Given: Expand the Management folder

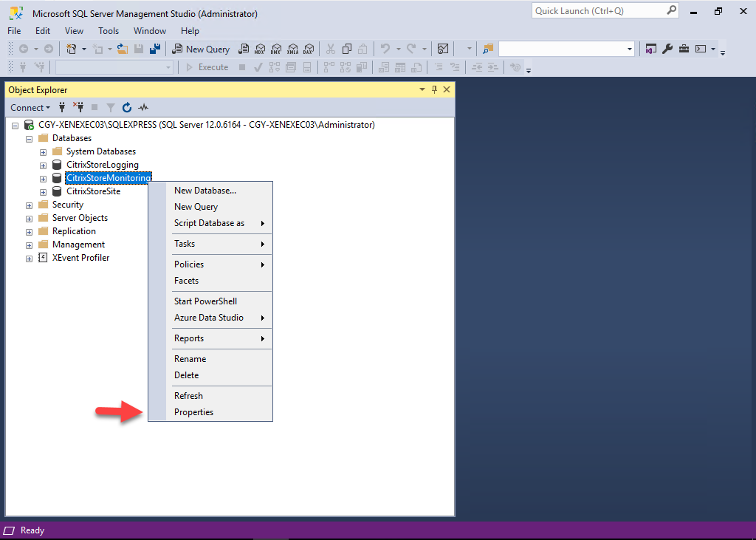Looking at the screenshot, I should [29, 245].
